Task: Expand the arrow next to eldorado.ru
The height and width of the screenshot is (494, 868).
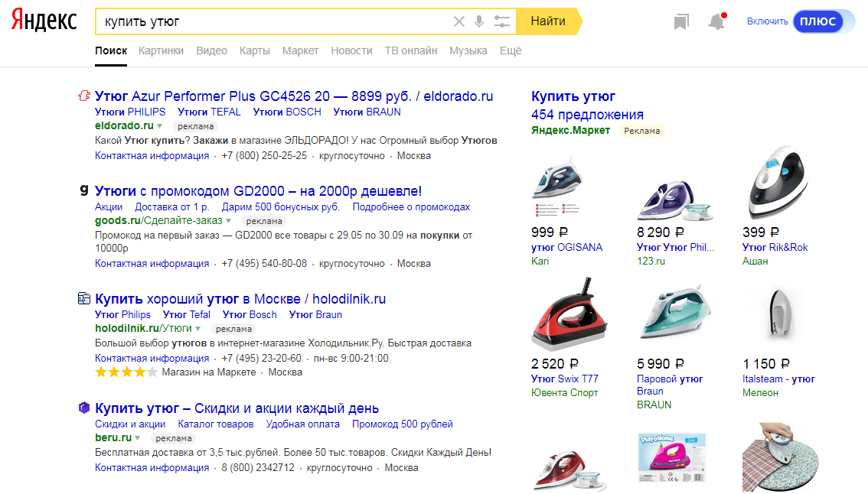Action: 160,126
